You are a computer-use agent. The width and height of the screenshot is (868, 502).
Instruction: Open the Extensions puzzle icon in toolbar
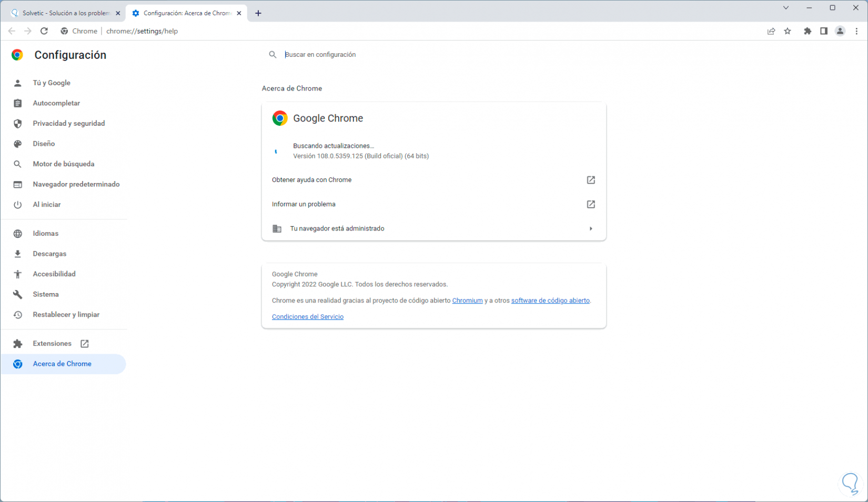(808, 31)
